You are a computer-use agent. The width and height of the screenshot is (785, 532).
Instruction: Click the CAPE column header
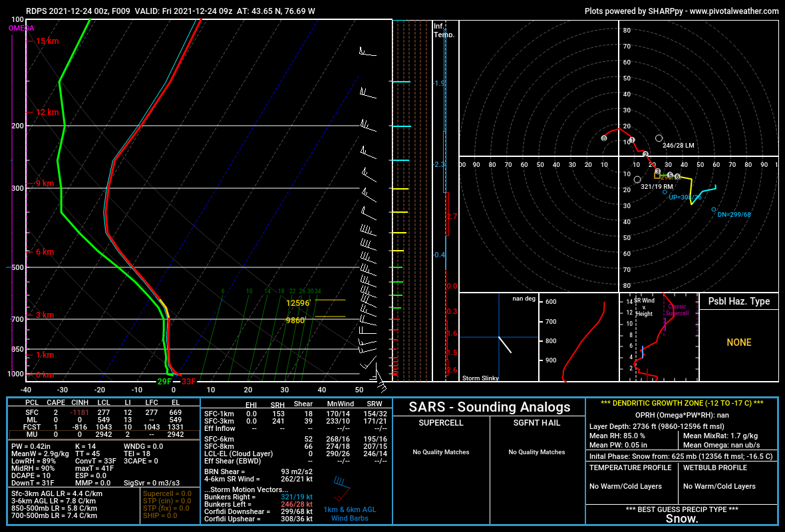[56, 402]
